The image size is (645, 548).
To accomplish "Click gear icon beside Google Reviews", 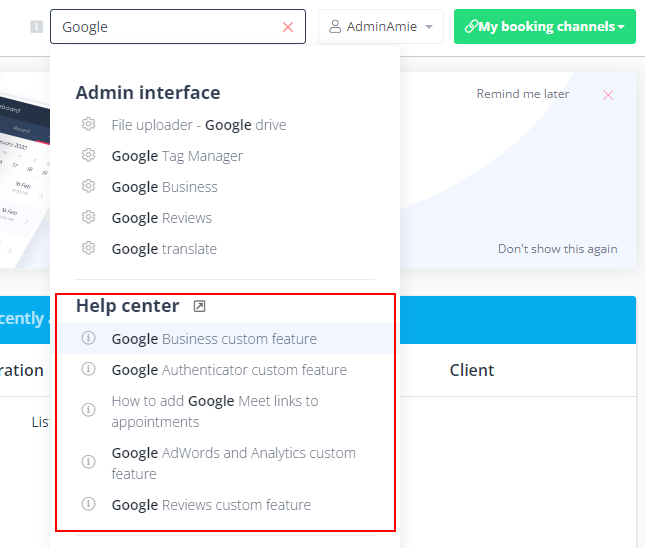I will pos(88,217).
